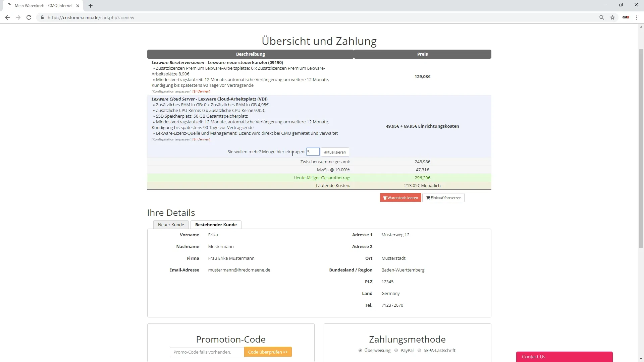Click the scrollbar down arrow
Viewport: 644px width, 362px height.
[x=641, y=359]
